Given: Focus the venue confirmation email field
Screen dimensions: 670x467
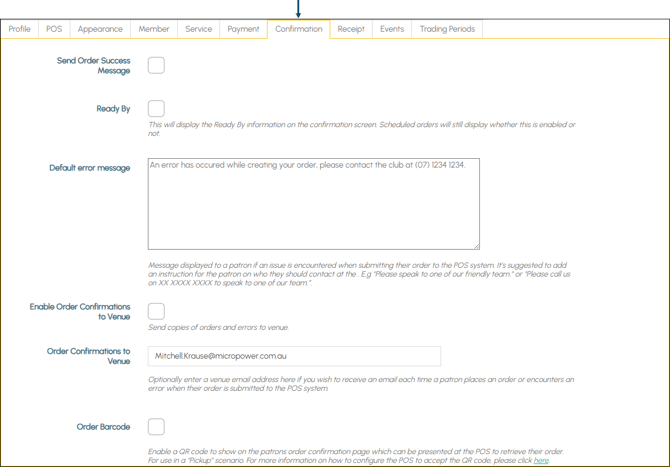Looking at the screenshot, I should pyautogui.click(x=294, y=356).
